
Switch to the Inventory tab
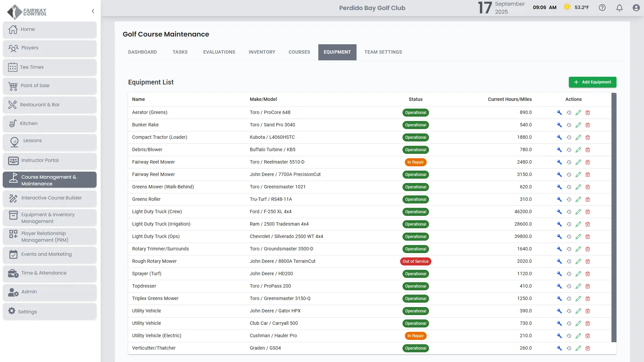(x=262, y=52)
